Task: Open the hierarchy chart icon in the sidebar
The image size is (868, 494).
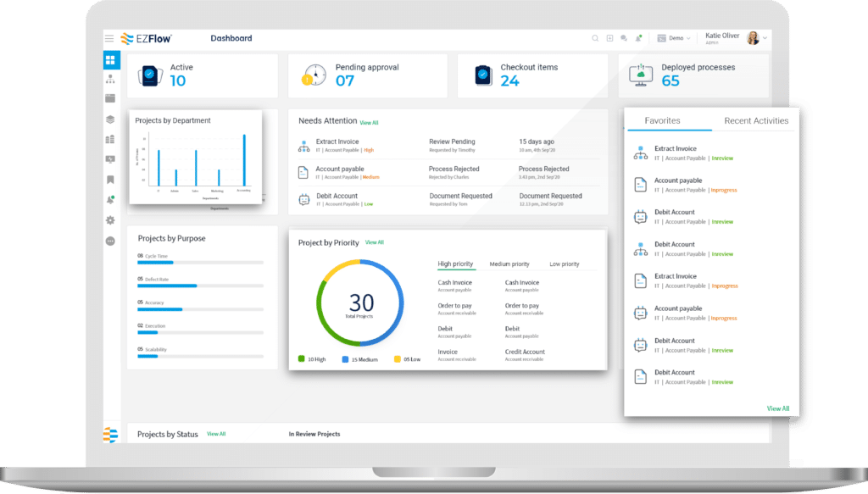Action: coord(110,79)
